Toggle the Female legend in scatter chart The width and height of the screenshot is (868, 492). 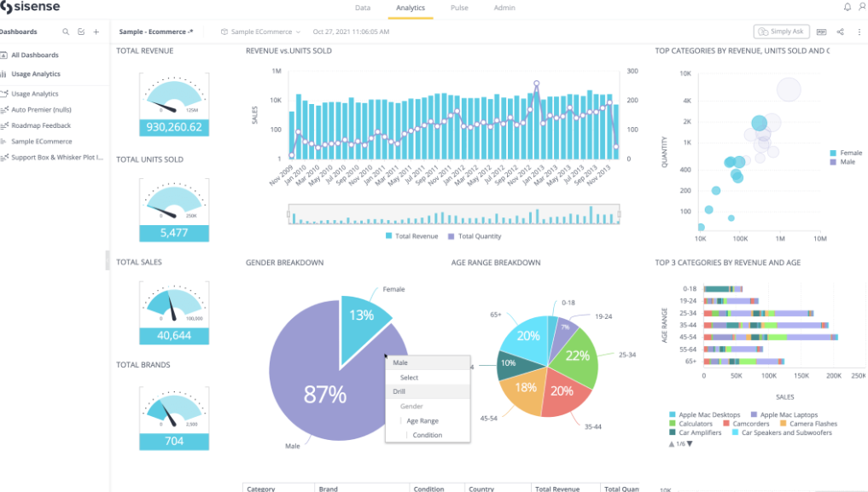pyautogui.click(x=846, y=153)
